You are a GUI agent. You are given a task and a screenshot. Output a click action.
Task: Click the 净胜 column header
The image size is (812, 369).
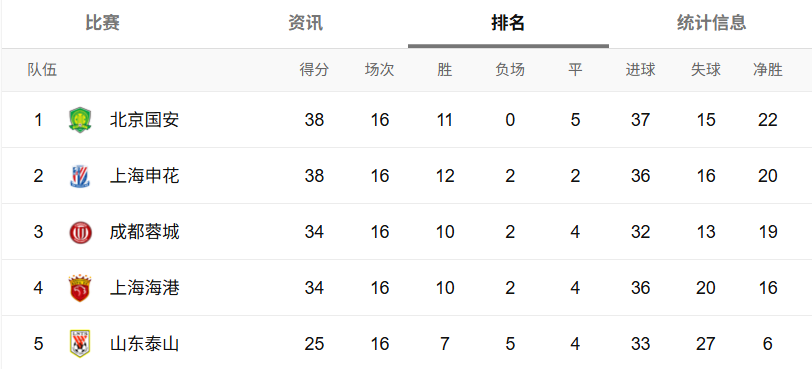coord(768,70)
